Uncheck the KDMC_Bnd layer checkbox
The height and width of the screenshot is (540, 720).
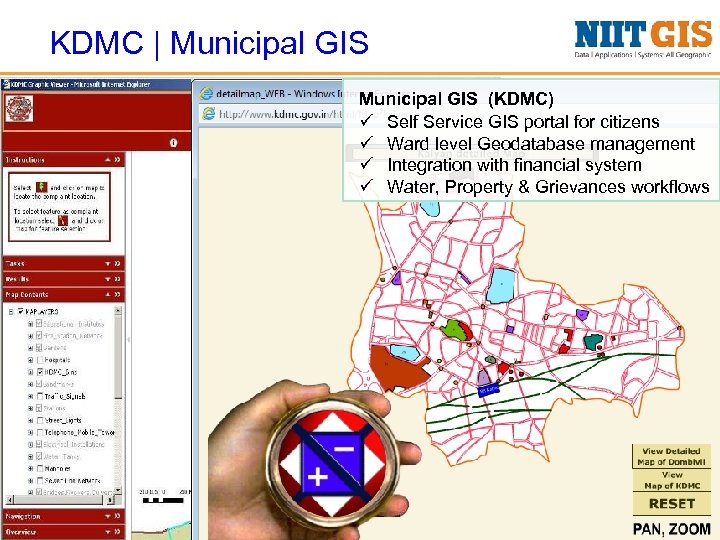[x=40, y=372]
